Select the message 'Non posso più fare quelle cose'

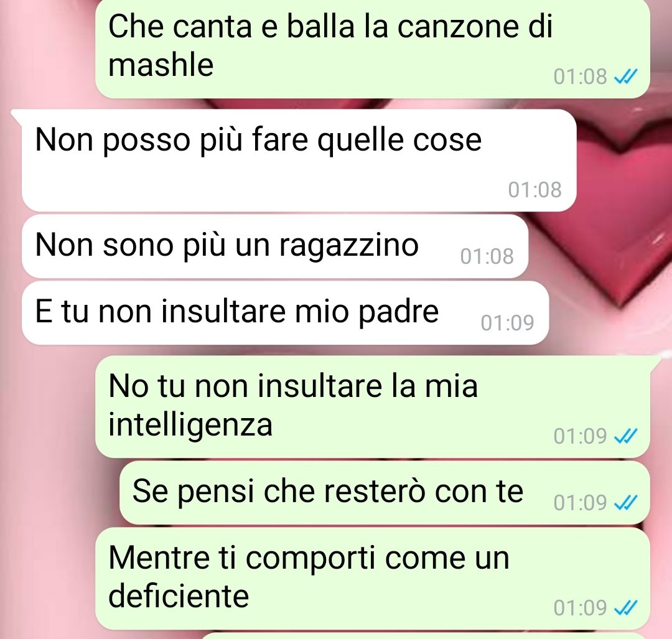click(x=299, y=161)
